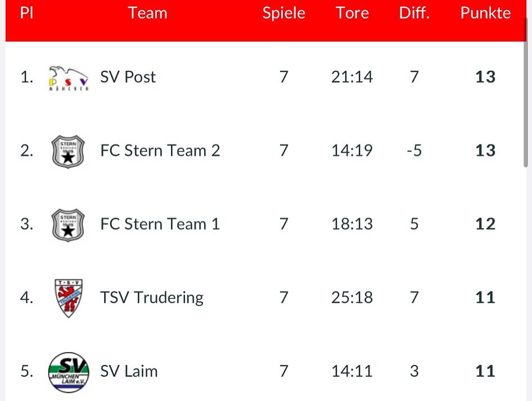Click FC Stern Team 2's -5 difference
532x401 pixels.
414,151
